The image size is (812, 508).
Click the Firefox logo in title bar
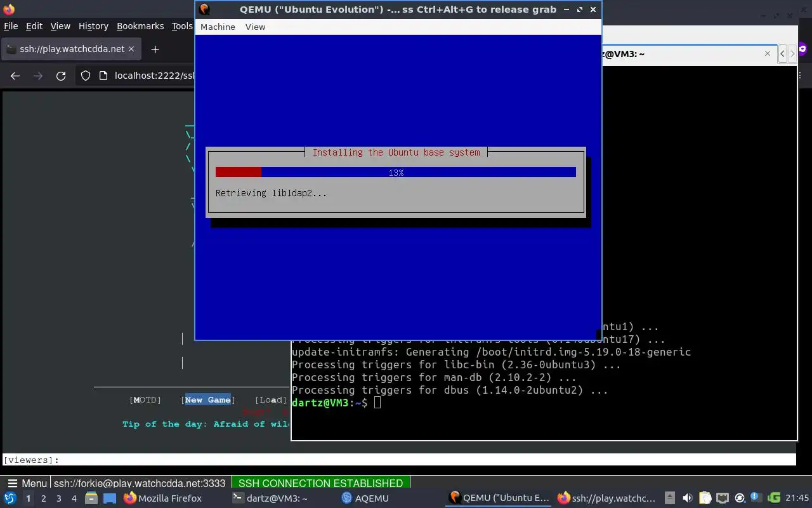pos(9,10)
